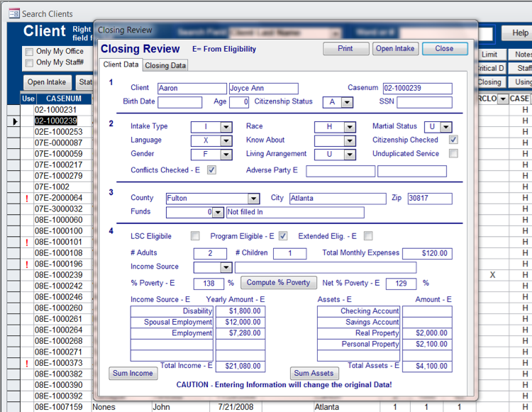Uncheck the Citizenship Checked box
This screenshot has width=532, height=412.
pos(453,140)
